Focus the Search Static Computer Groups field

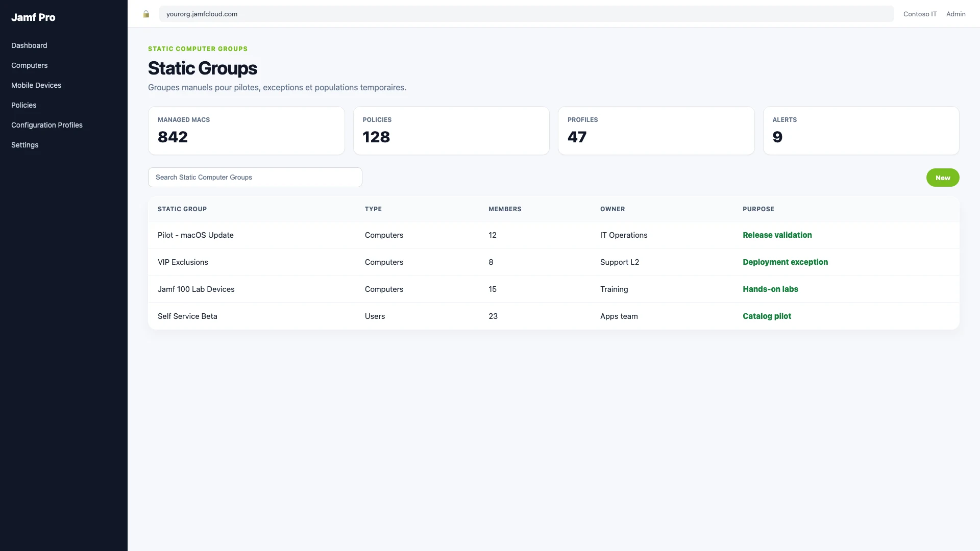[255, 177]
